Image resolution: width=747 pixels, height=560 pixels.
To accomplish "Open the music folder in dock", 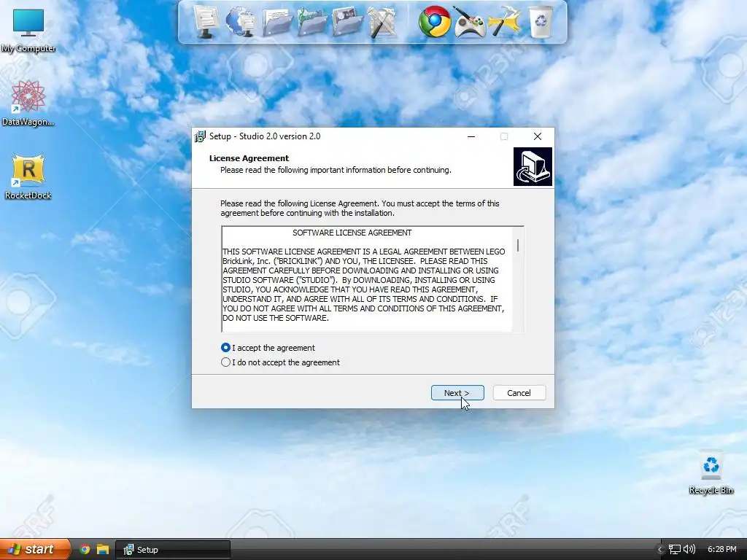I will coord(312,22).
